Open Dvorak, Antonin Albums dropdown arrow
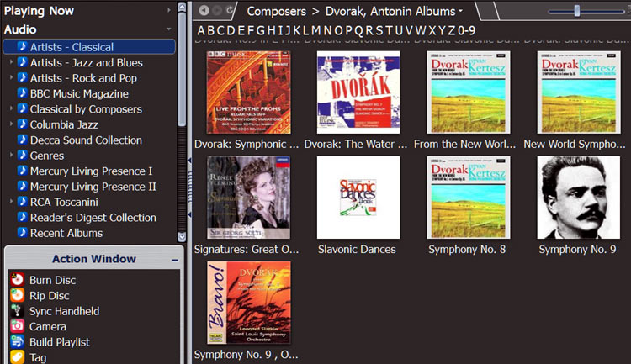 point(460,12)
